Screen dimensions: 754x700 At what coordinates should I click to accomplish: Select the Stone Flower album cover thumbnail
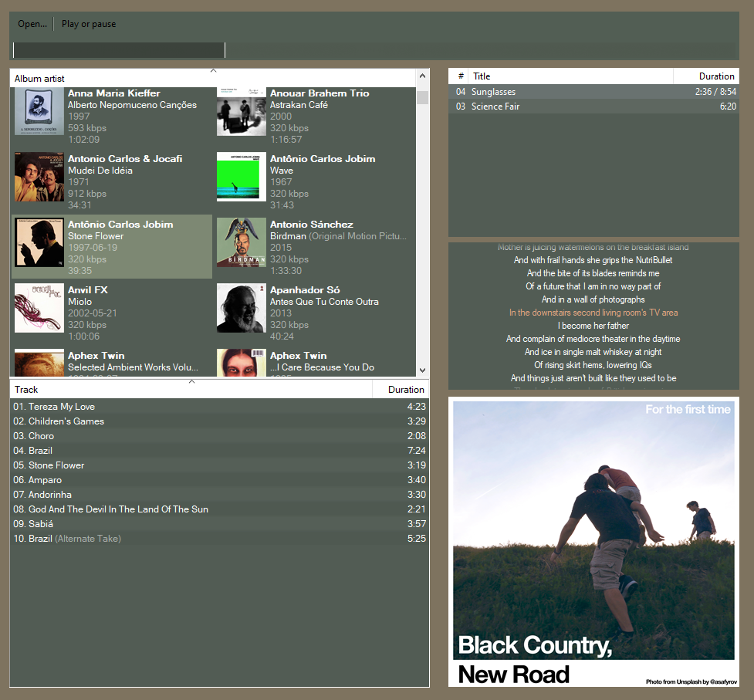pos(39,242)
